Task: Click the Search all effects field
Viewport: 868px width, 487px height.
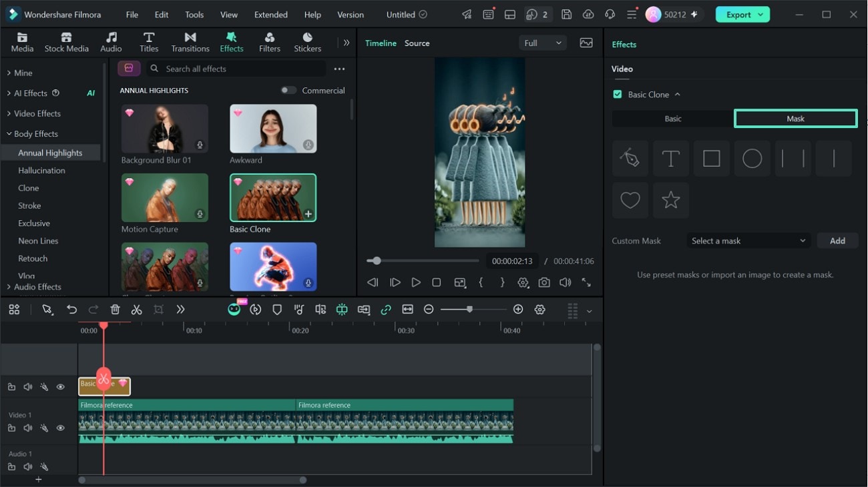Action: [236, 69]
